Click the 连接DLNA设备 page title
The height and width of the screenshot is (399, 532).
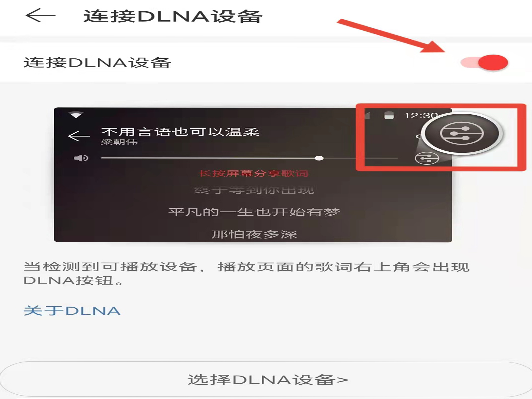click(x=173, y=16)
